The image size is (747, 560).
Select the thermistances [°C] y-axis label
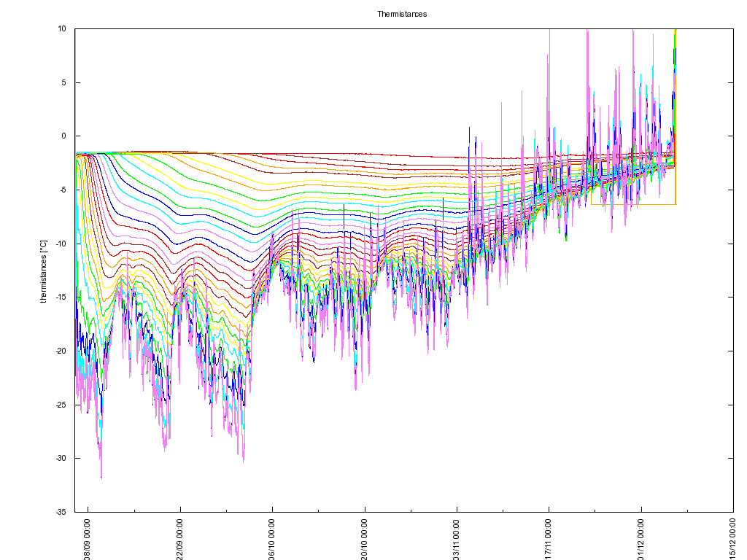pos(43,270)
